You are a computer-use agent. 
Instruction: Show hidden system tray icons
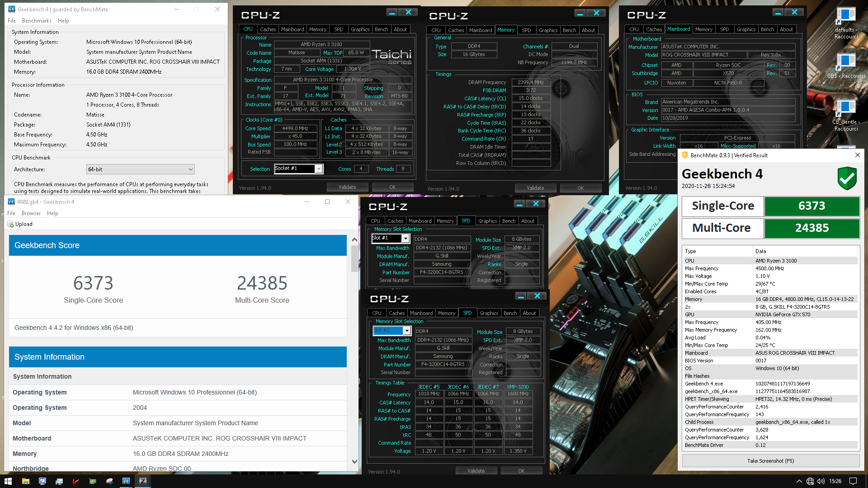pyautogui.click(x=799, y=481)
